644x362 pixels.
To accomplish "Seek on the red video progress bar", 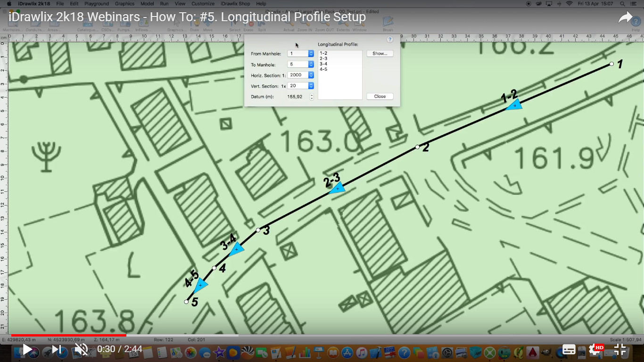I will 69,336.
